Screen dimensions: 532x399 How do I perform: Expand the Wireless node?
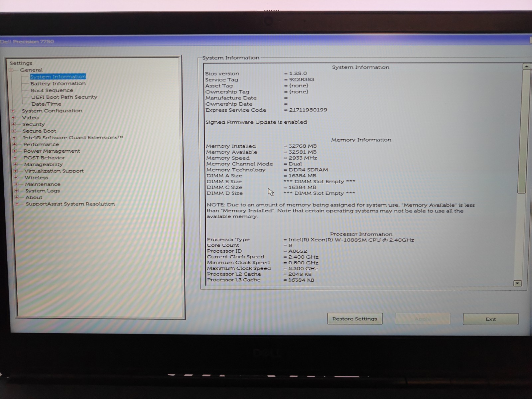click(16, 178)
